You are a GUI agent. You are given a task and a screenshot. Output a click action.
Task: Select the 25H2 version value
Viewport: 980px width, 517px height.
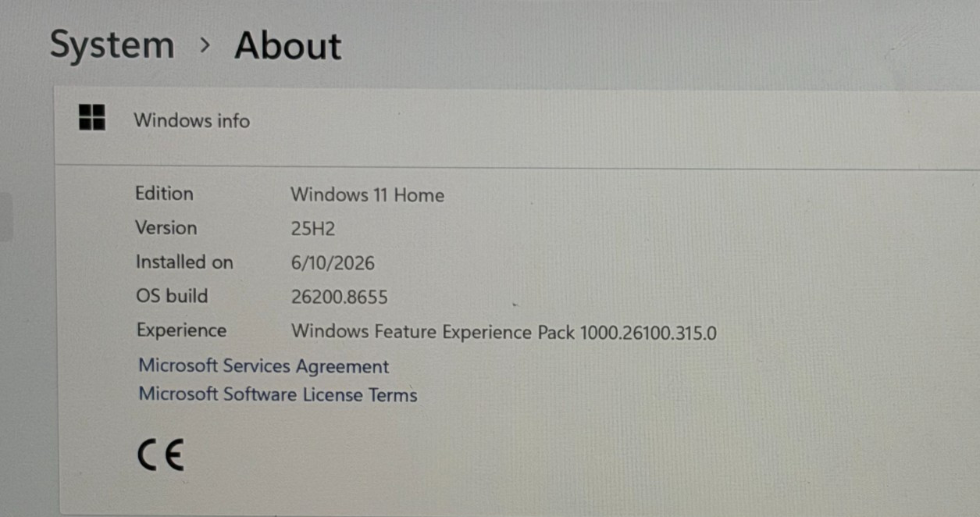[313, 229]
